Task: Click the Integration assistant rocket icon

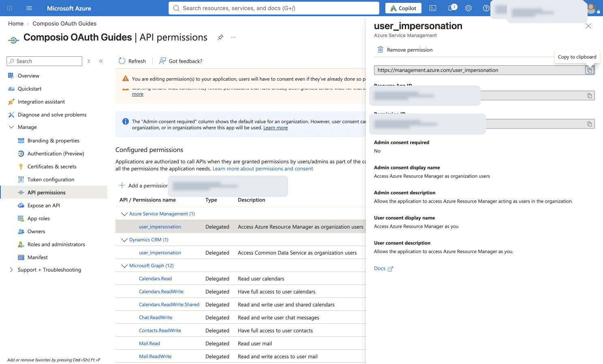Action: click(x=11, y=102)
